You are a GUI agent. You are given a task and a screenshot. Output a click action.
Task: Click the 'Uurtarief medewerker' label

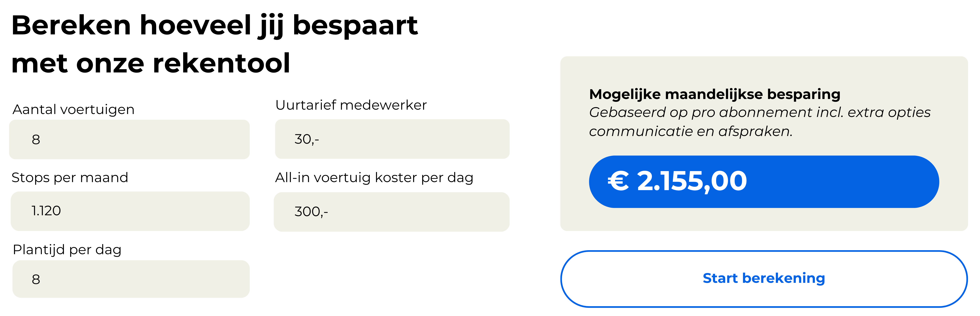(x=351, y=105)
